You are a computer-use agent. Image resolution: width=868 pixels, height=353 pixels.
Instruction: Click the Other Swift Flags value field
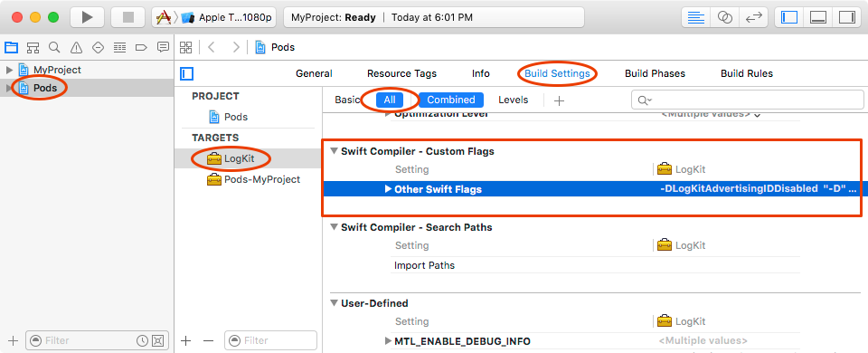click(758, 189)
